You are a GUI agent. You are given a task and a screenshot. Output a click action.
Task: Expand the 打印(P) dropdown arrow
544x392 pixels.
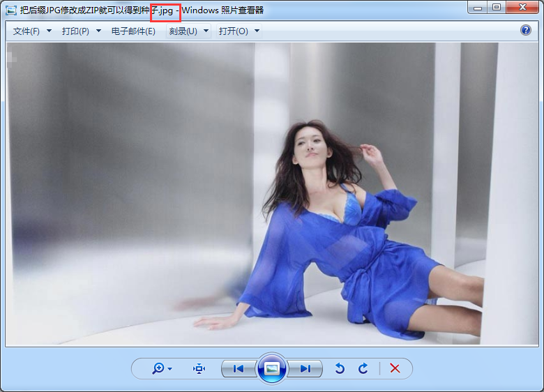click(x=98, y=31)
